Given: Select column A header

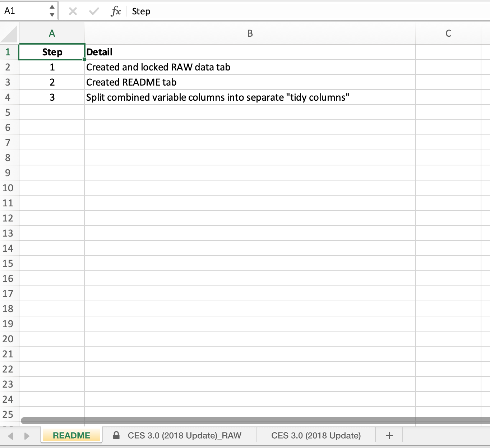Looking at the screenshot, I should tap(52, 33).
